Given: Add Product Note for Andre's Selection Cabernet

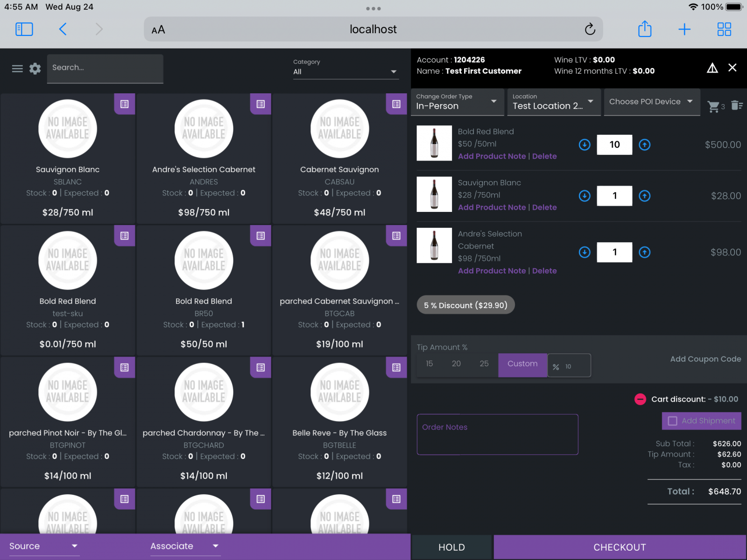Looking at the screenshot, I should point(492,271).
